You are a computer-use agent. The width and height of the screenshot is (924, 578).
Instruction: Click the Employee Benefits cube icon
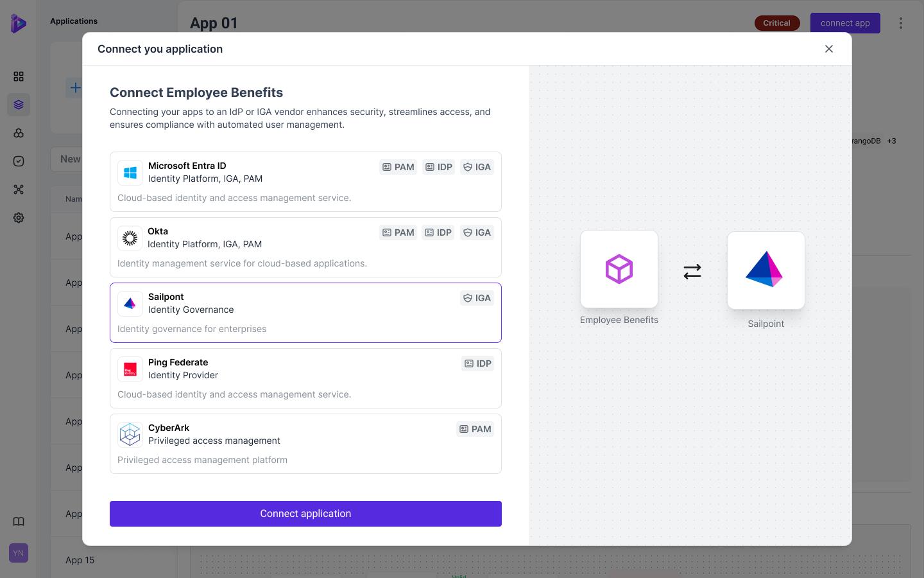619,269
